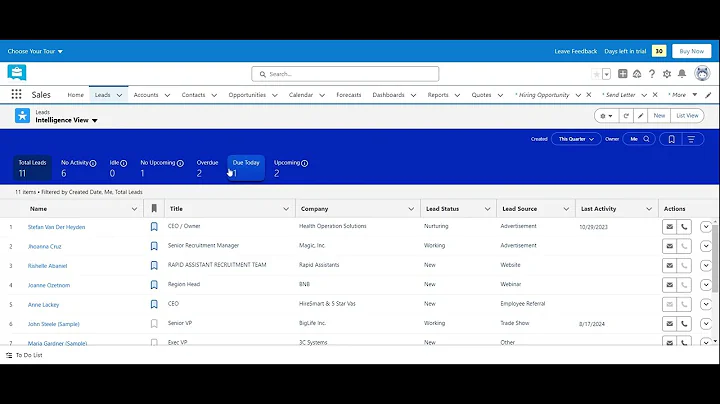Image resolution: width=720 pixels, height=404 pixels.
Task: Open row actions for Stefan Van Der Heyden
Action: (x=706, y=226)
